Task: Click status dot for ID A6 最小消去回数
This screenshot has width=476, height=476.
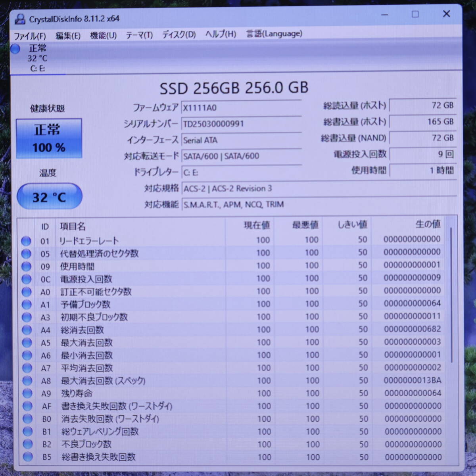Action: pos(27,355)
